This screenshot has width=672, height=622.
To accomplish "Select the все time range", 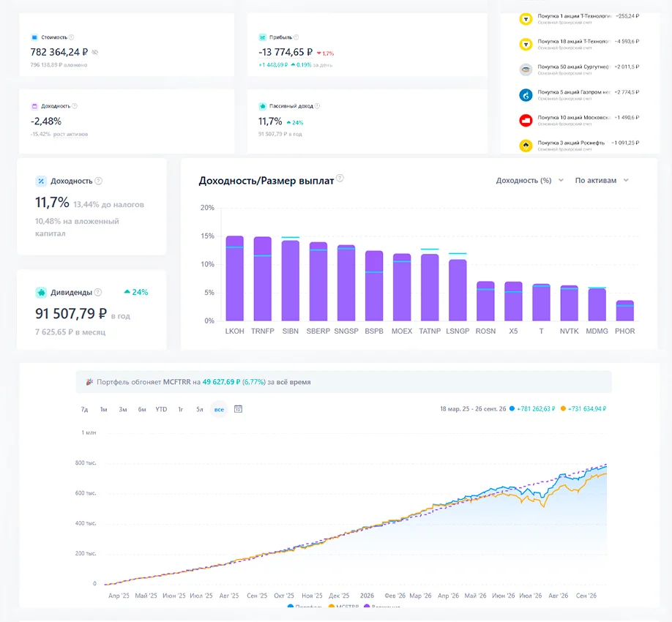I will 219,410.
